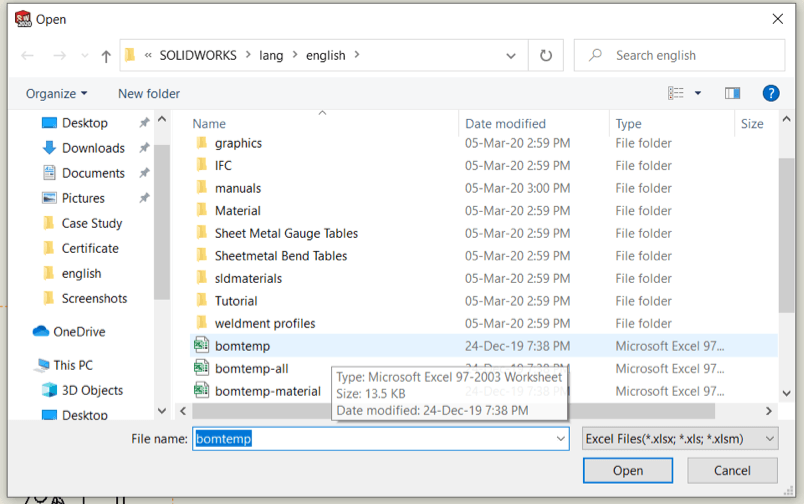
Task: Cancel the Open dialog
Action: click(x=732, y=471)
